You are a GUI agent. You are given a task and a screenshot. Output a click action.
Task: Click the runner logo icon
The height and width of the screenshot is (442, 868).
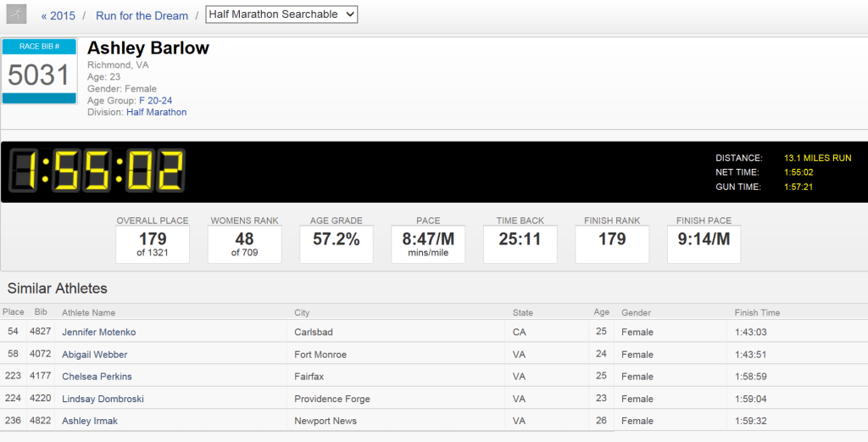[17, 14]
